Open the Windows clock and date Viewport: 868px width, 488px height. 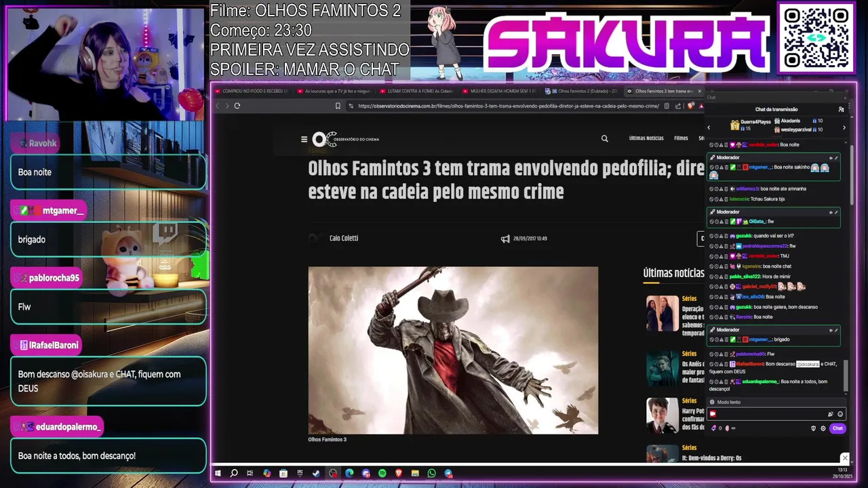842,473
